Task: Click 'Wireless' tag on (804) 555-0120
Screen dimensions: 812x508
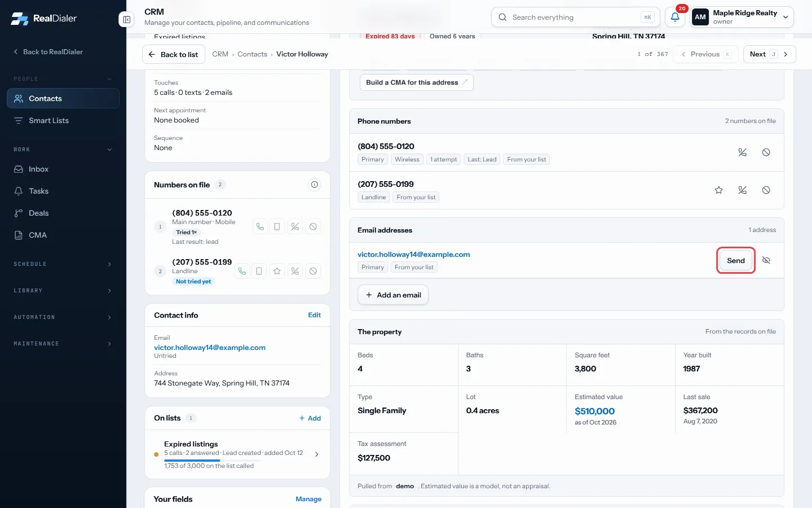Action: [407, 160]
